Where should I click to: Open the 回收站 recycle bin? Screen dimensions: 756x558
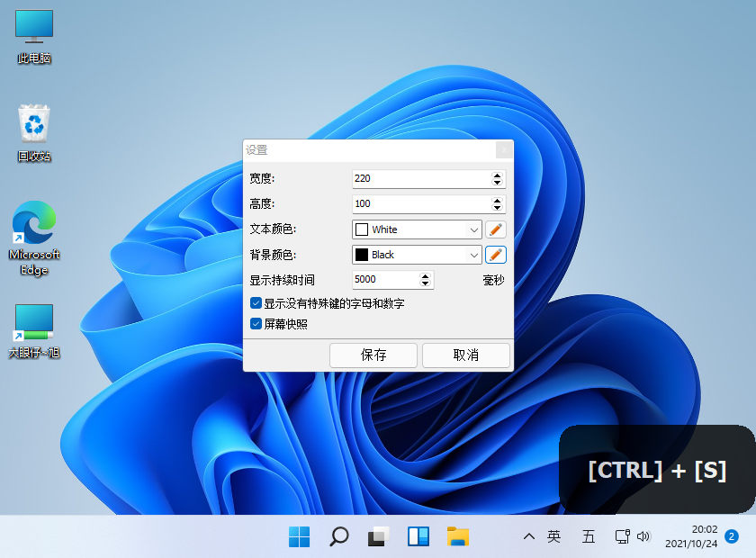[32, 120]
